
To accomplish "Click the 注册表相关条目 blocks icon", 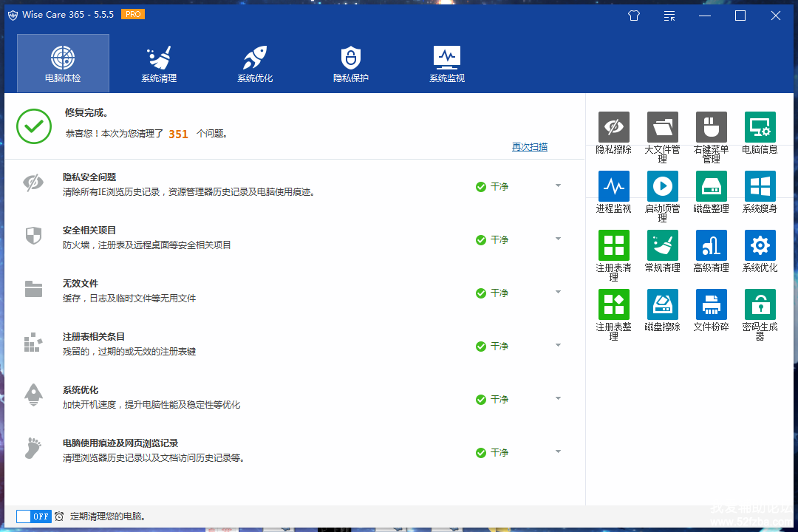I will [33, 342].
